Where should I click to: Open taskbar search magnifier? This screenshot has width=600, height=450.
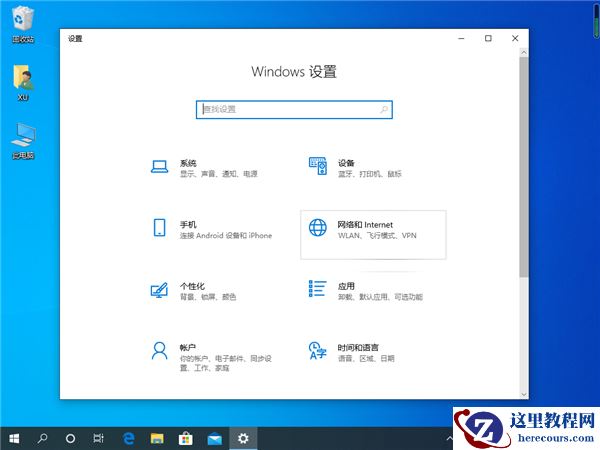click(x=42, y=438)
